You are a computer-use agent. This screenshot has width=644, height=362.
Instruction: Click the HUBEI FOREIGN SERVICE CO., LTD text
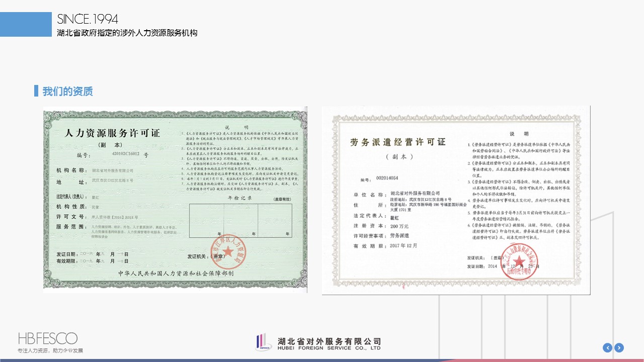point(329,348)
